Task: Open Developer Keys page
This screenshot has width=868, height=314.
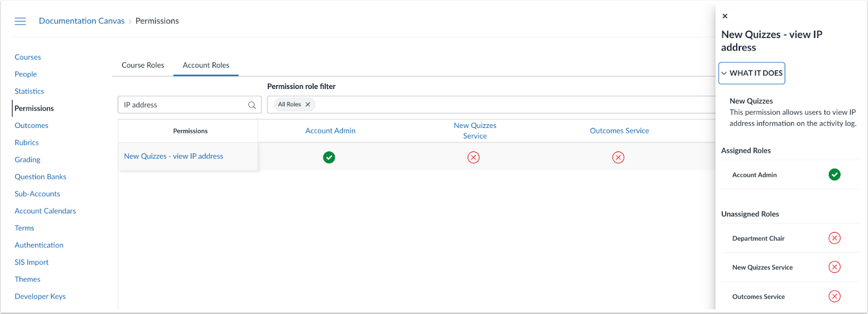Action: (40, 296)
